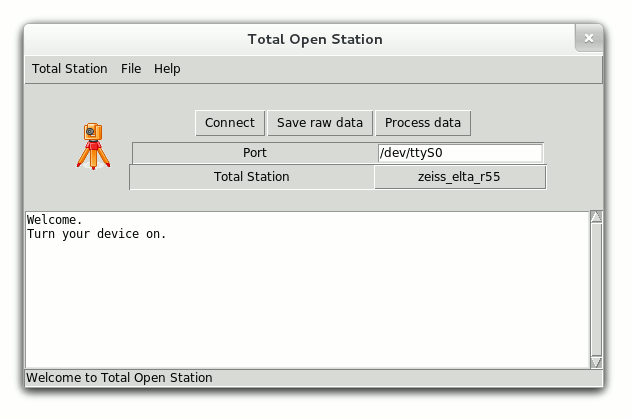Click the 'Port' label

click(255, 153)
